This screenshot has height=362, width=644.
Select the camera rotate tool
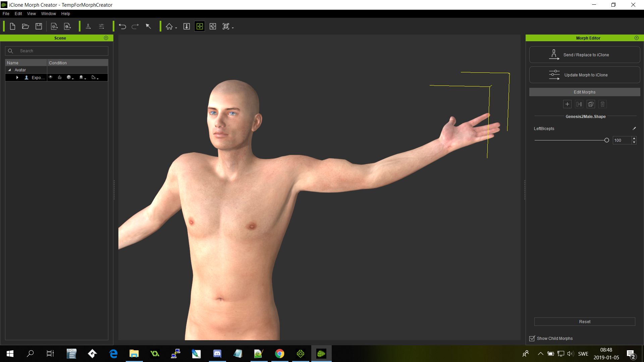click(213, 26)
